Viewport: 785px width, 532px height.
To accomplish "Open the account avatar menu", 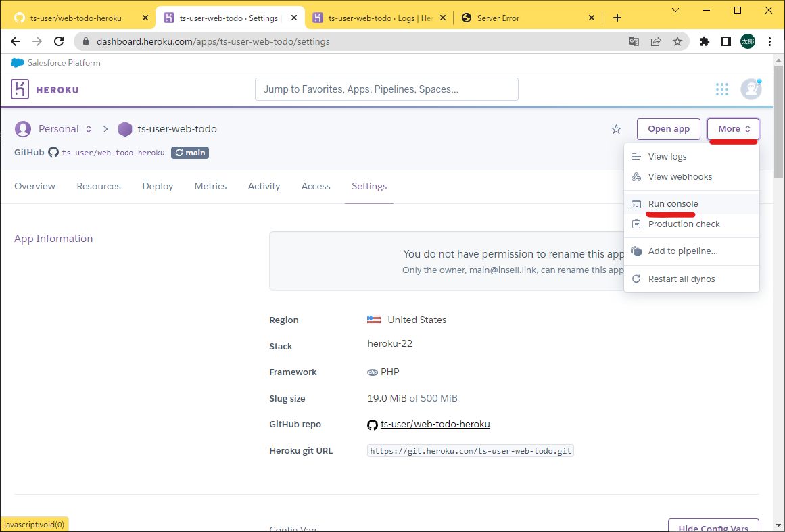I will (751, 90).
